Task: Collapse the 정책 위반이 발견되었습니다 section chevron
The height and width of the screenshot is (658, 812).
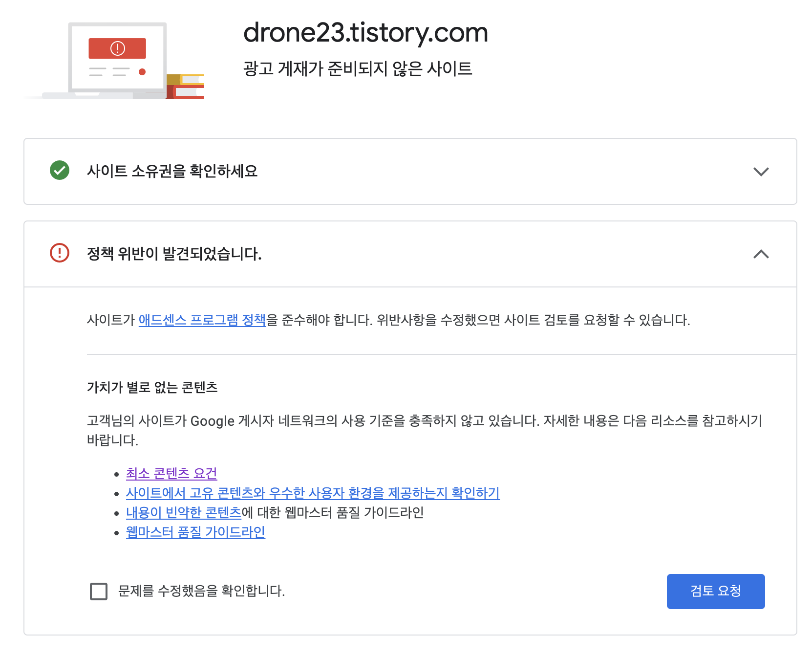Action: point(761,254)
